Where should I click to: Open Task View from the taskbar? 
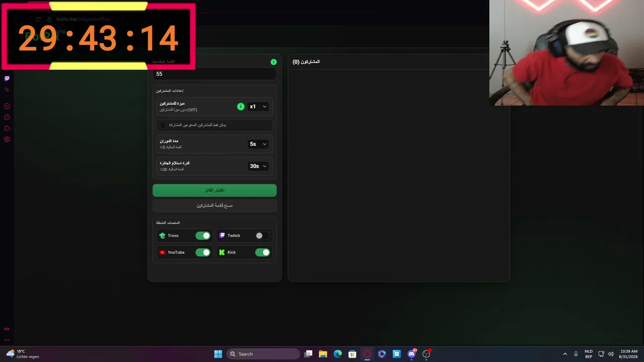[308, 354]
